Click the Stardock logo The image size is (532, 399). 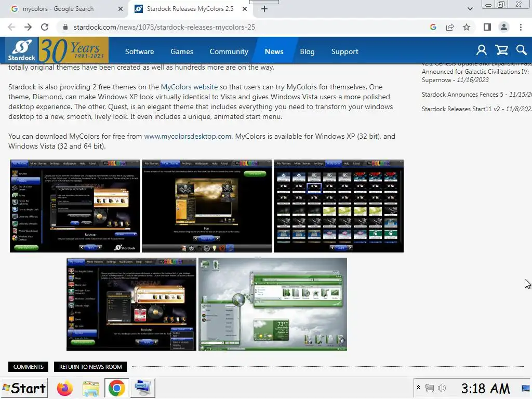click(22, 50)
